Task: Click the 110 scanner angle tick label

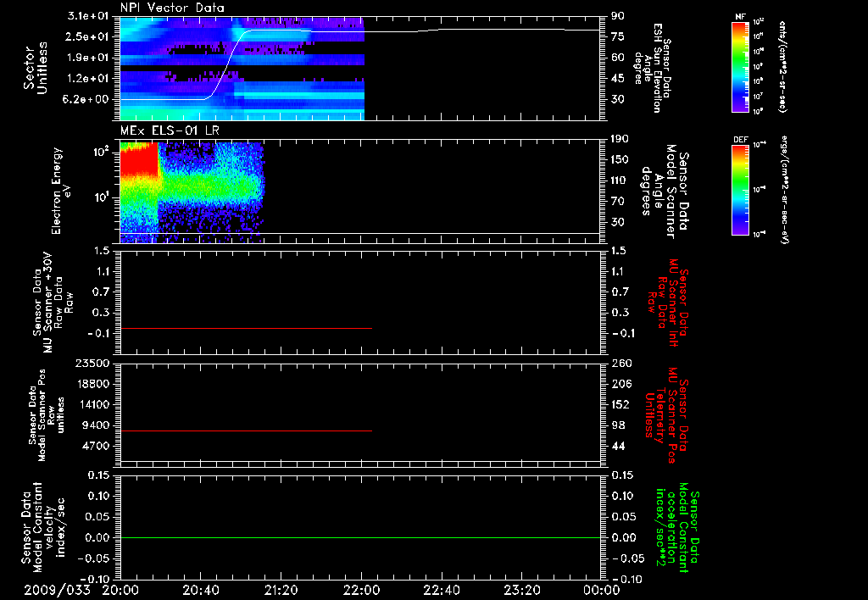Action: tap(620, 181)
